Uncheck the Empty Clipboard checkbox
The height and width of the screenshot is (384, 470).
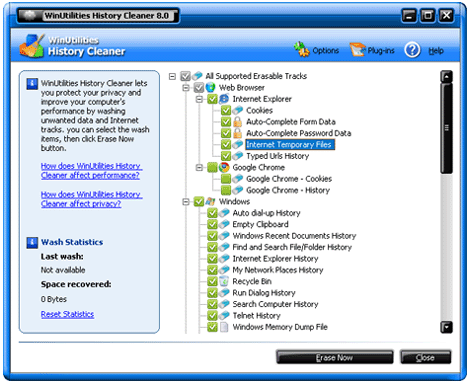coord(212,224)
